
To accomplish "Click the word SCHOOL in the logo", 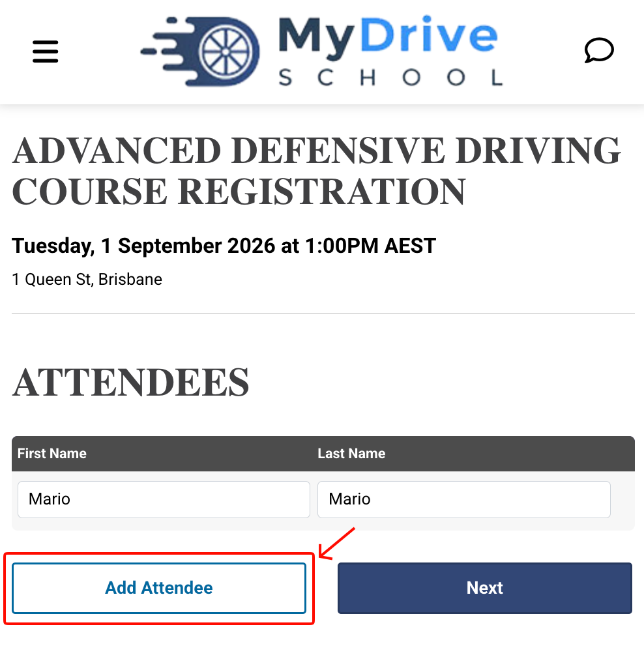I will tap(390, 78).
